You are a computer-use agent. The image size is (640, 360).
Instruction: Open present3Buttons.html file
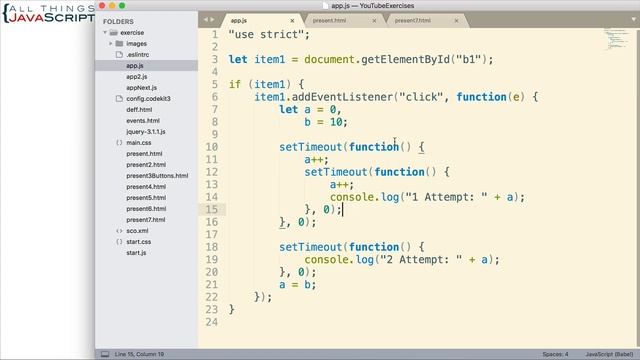click(157, 176)
